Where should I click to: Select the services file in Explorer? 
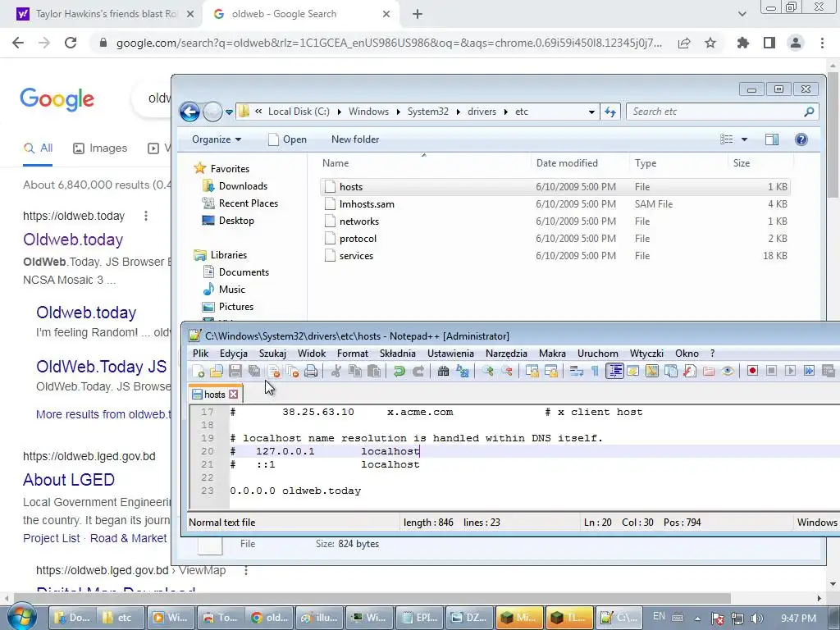click(555, 256)
